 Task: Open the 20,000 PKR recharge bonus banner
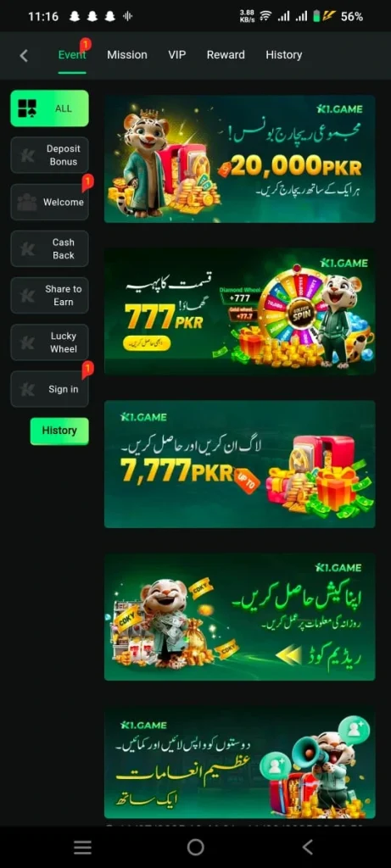tap(240, 159)
